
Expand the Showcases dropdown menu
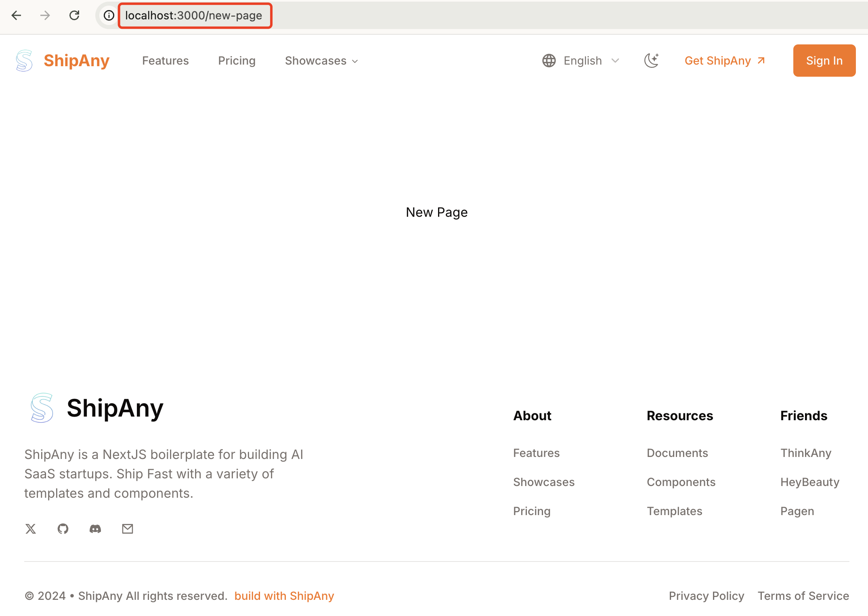click(x=316, y=61)
